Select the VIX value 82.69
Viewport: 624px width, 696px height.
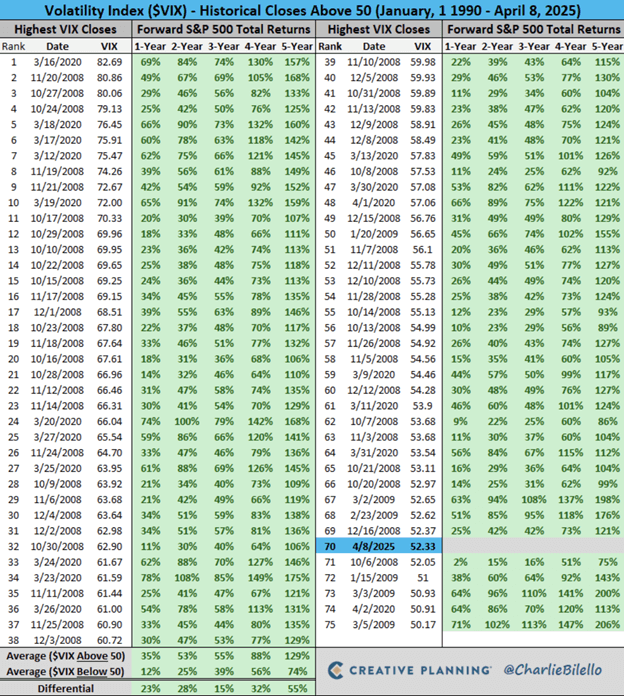click(x=110, y=62)
